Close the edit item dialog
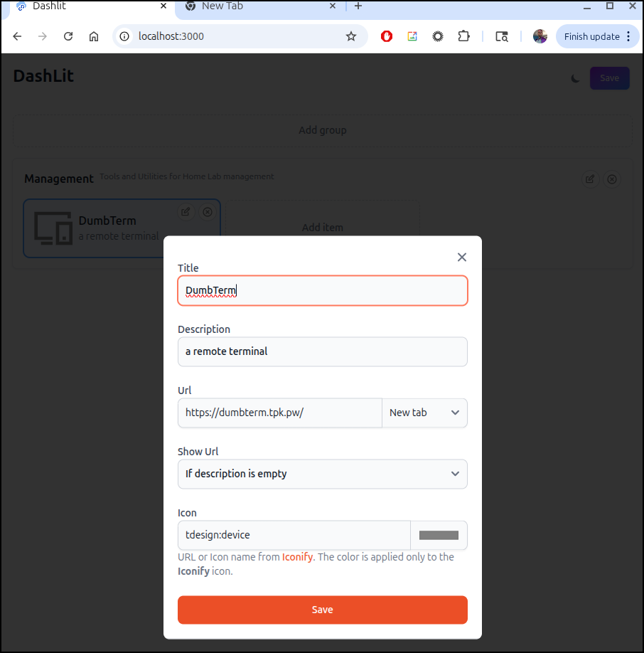644x653 pixels. click(461, 258)
